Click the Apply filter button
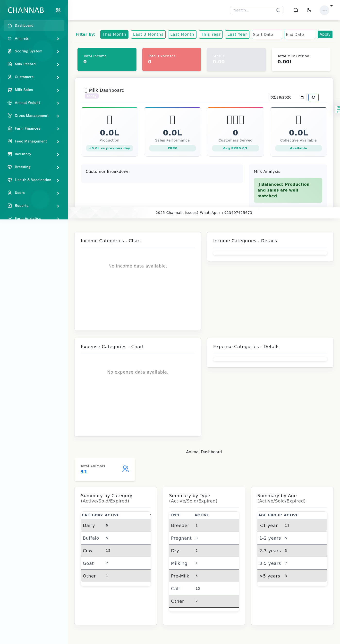 click(324, 34)
